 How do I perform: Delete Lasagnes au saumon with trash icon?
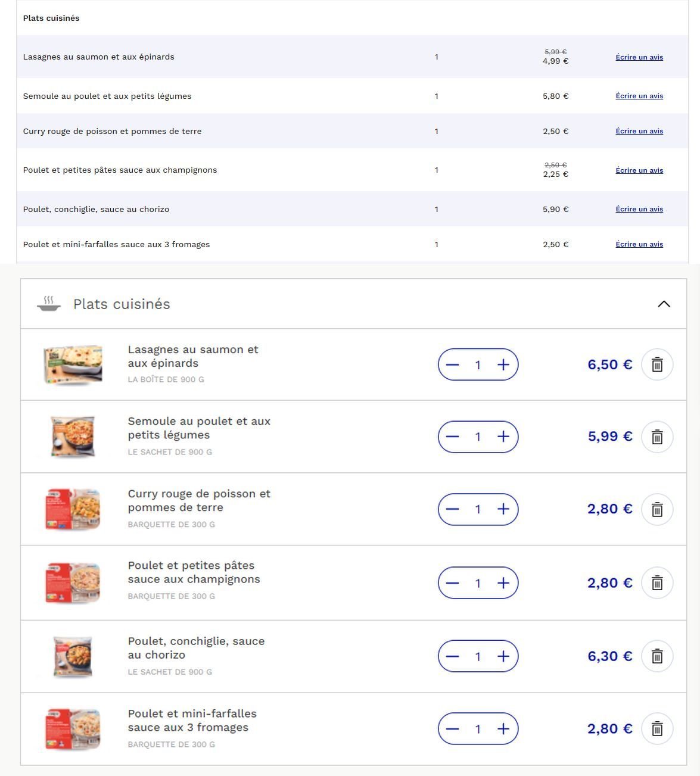click(x=657, y=364)
